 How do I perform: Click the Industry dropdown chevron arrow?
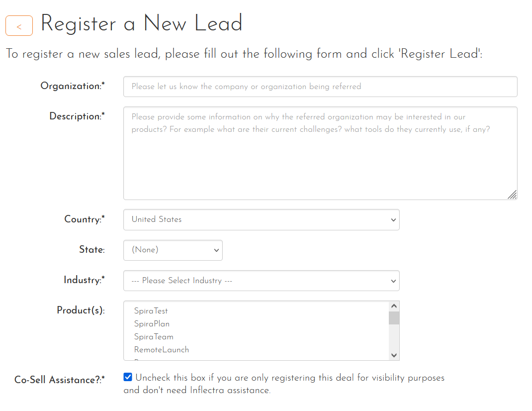393,281
